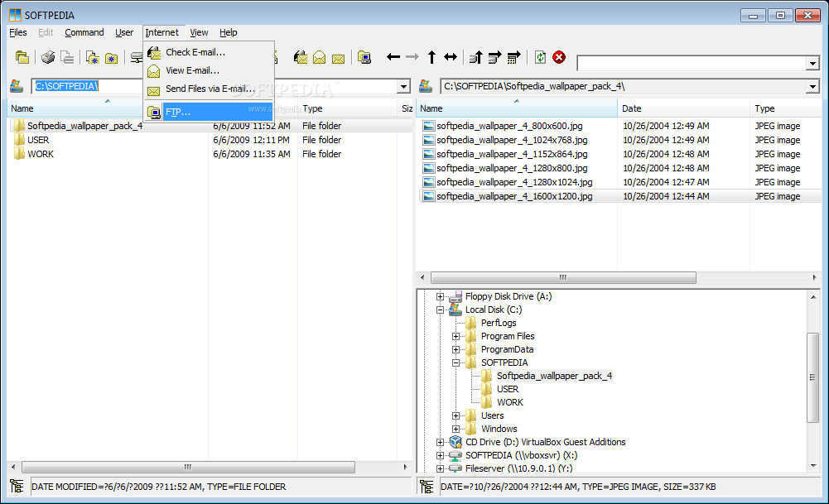829x504 pixels.
Task: Collapse the Local Disk (C:) tree node
Action: pyautogui.click(x=440, y=310)
